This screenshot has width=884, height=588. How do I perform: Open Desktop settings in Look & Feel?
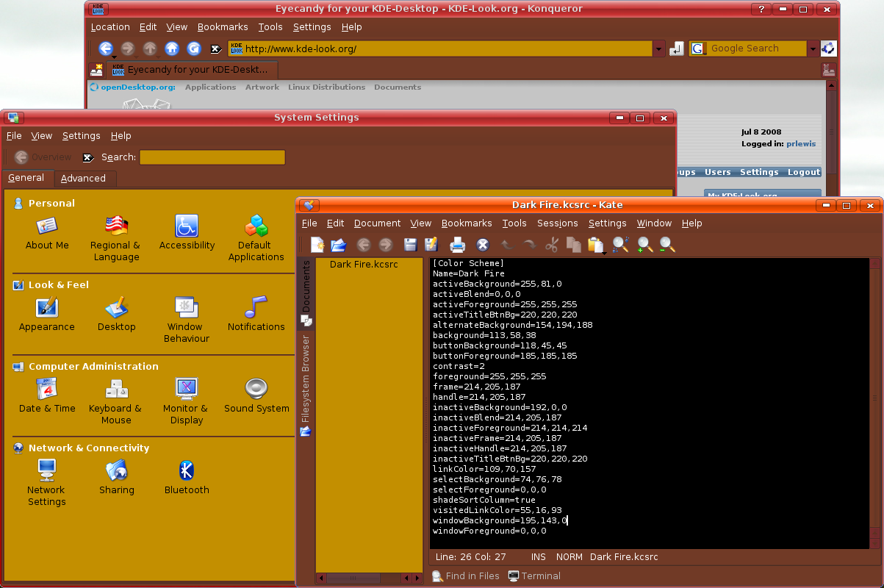pyautogui.click(x=116, y=315)
